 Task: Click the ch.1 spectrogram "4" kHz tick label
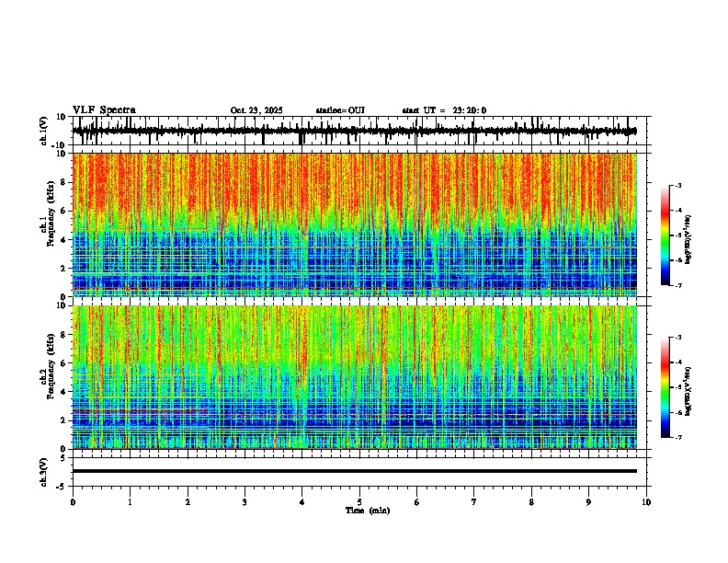(x=64, y=240)
